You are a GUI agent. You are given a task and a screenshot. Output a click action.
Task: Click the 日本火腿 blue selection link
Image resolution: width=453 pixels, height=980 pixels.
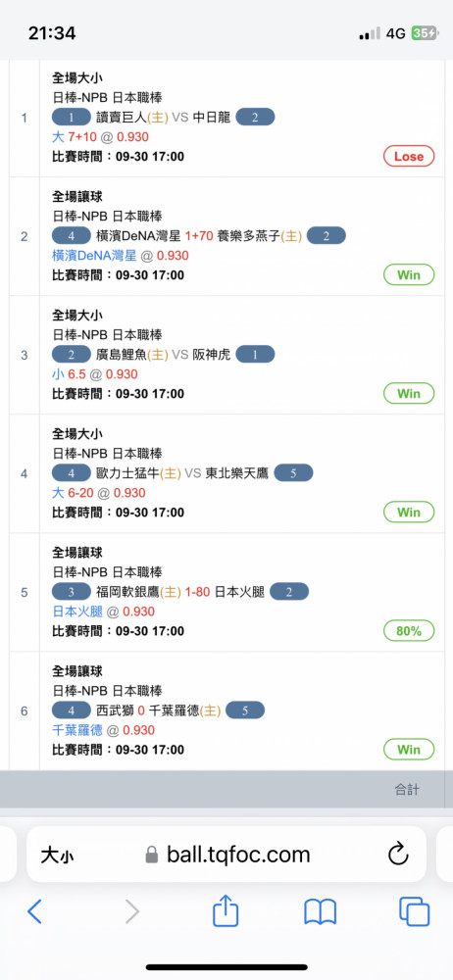click(77, 612)
